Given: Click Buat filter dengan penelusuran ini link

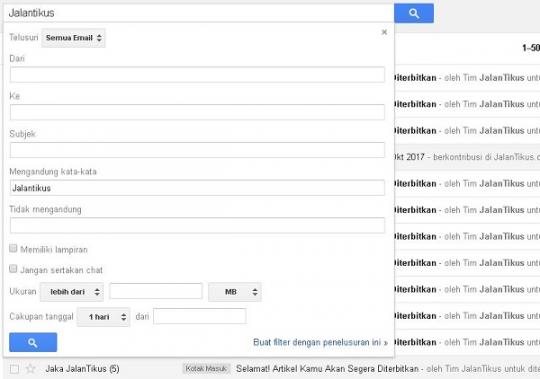Looking at the screenshot, I should 320,343.
